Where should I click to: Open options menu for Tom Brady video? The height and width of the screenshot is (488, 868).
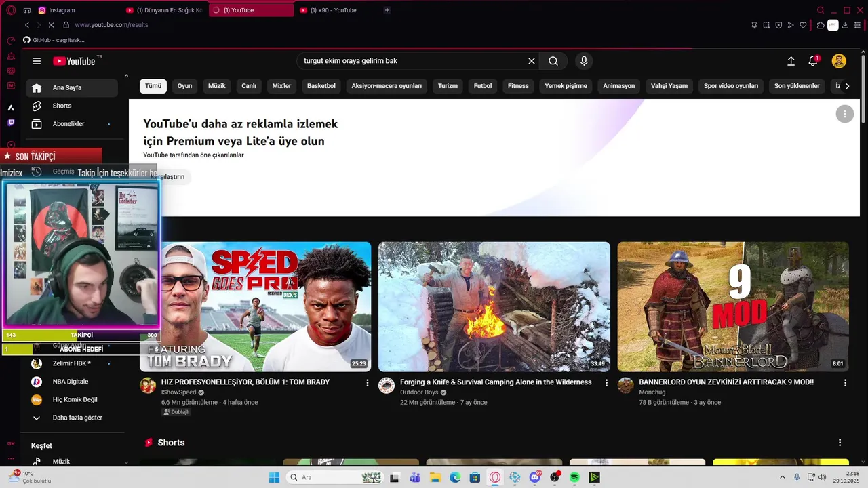(368, 383)
